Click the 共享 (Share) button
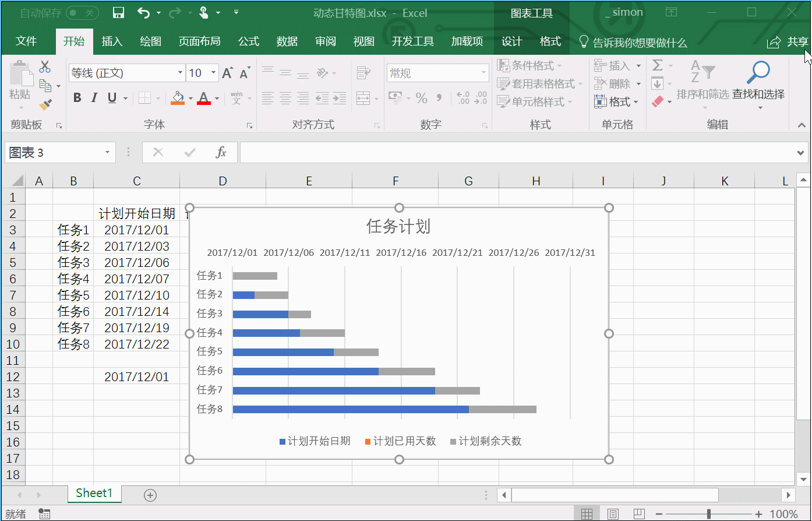 [x=786, y=41]
